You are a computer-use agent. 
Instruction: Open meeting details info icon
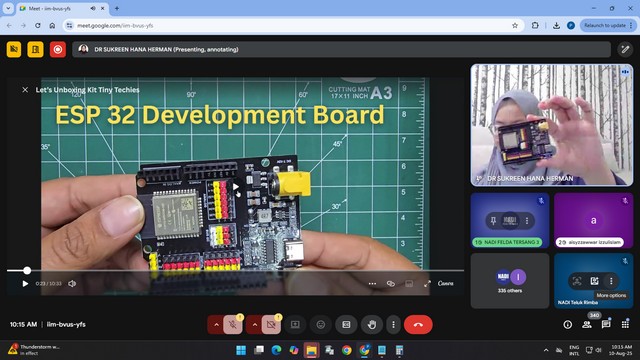pos(568,324)
